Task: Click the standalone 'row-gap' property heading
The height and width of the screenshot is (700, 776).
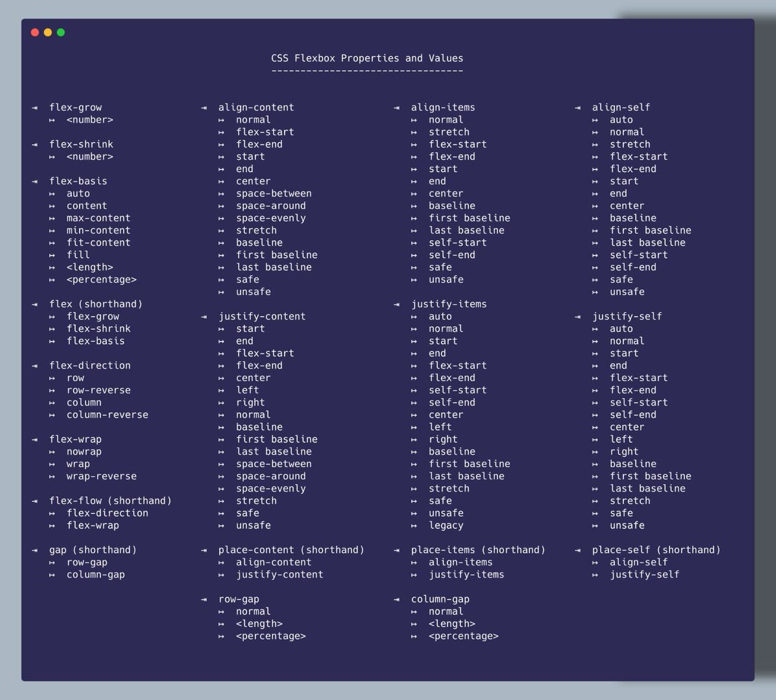Action: 239,599
